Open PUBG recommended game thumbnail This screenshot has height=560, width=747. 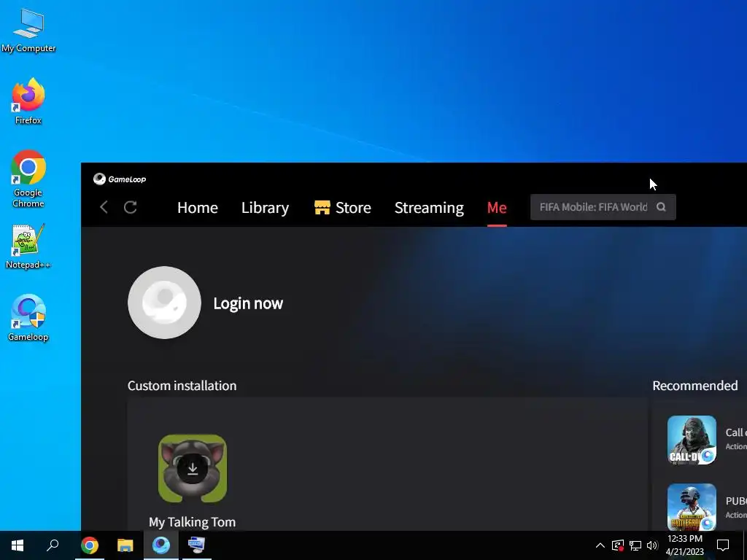tap(692, 507)
